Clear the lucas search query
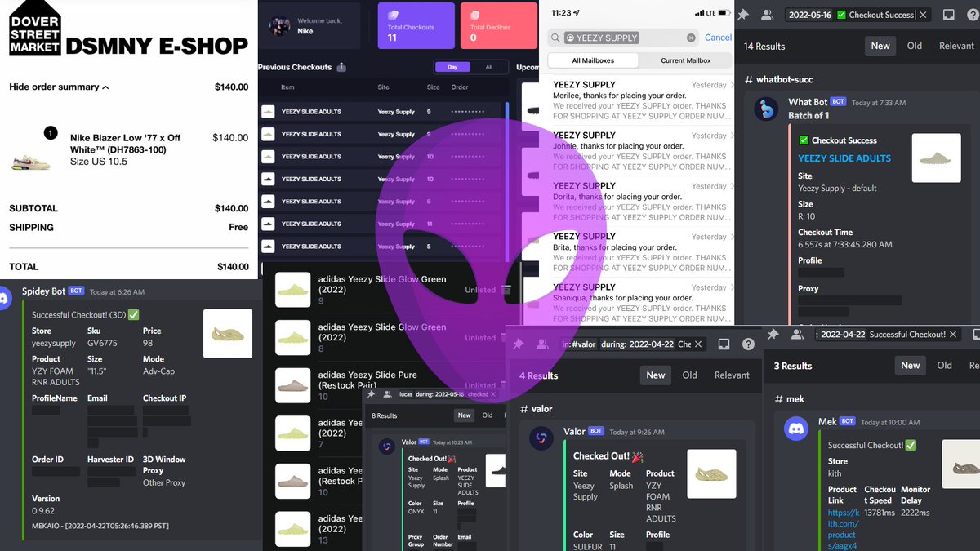The image size is (980, 551). tap(493, 394)
